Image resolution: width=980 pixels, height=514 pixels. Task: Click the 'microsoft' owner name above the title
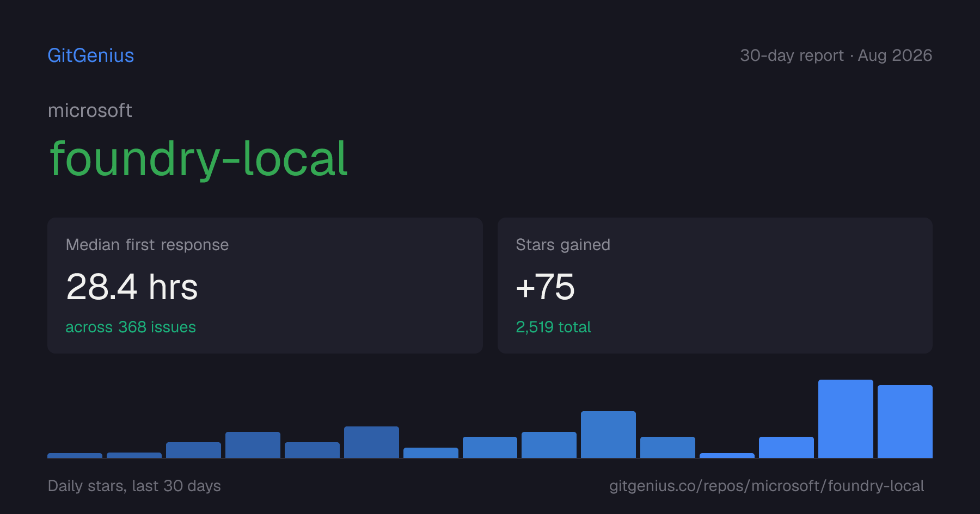click(90, 110)
